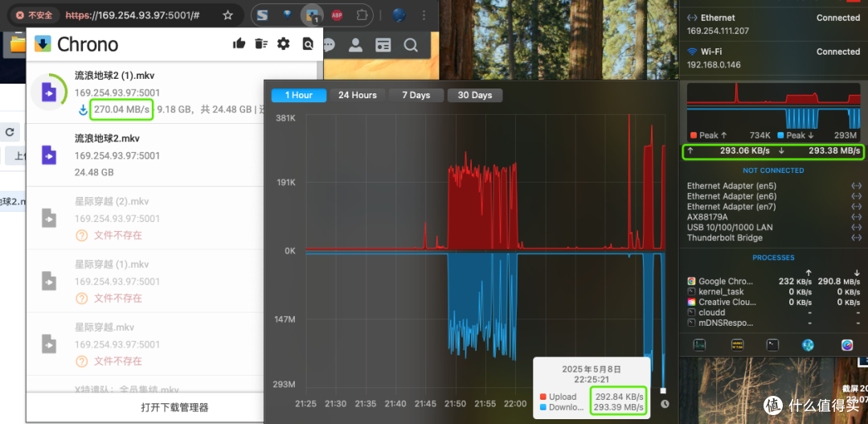Click the chat bubble icon in web page toolbar

[329, 45]
